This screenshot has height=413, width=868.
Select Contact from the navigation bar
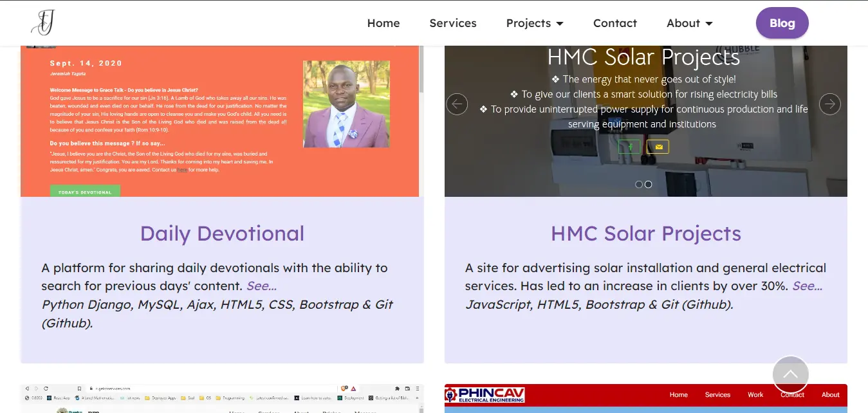614,23
